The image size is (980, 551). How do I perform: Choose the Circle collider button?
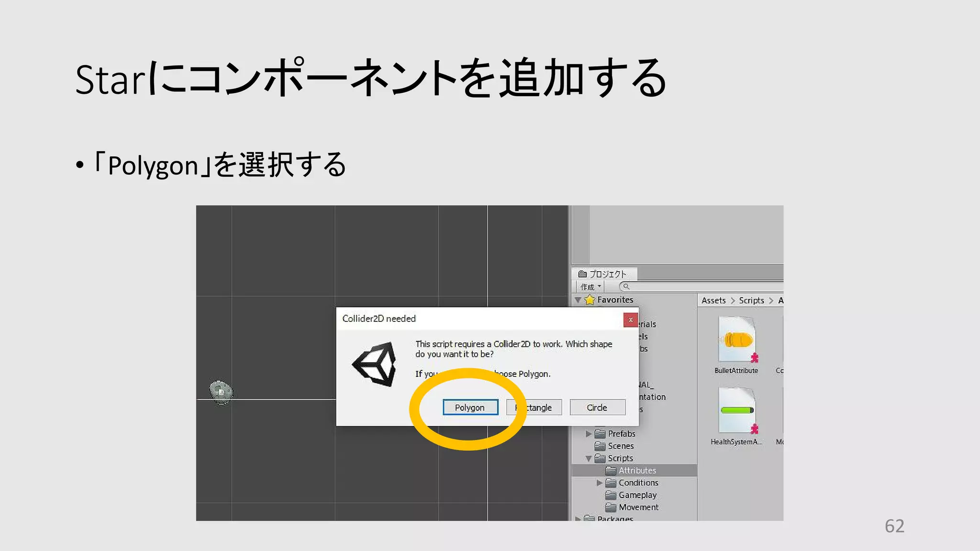[x=597, y=408]
